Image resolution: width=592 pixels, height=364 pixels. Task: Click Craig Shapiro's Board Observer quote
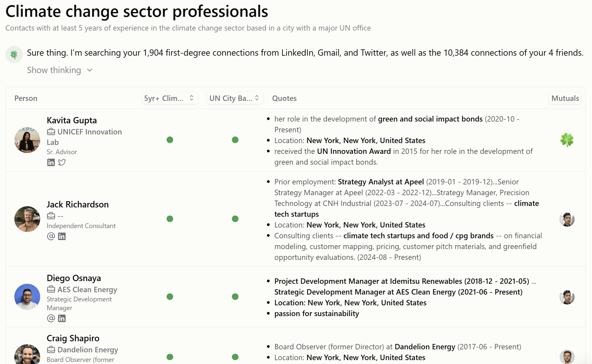pyautogui.click(x=398, y=347)
